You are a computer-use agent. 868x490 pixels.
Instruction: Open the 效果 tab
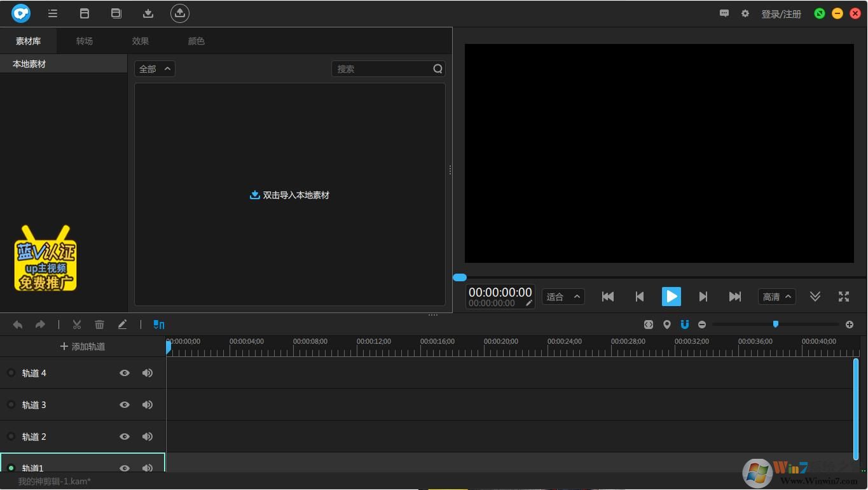(x=141, y=41)
